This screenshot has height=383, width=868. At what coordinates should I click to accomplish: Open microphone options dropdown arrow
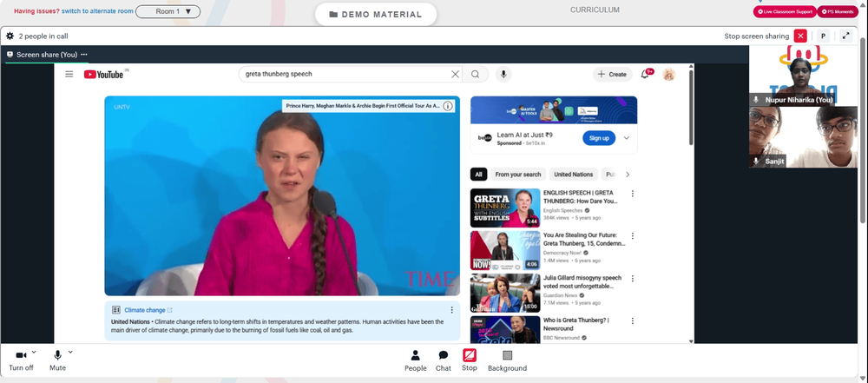pos(70,352)
